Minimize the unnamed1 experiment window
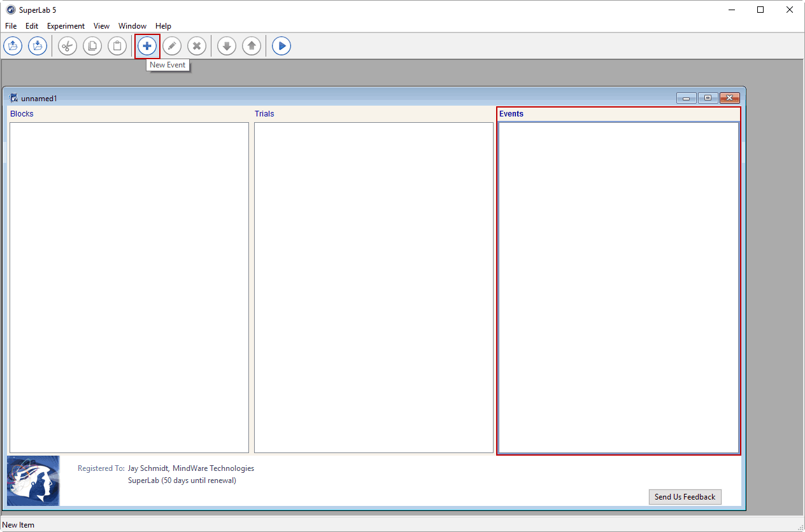 click(x=687, y=98)
